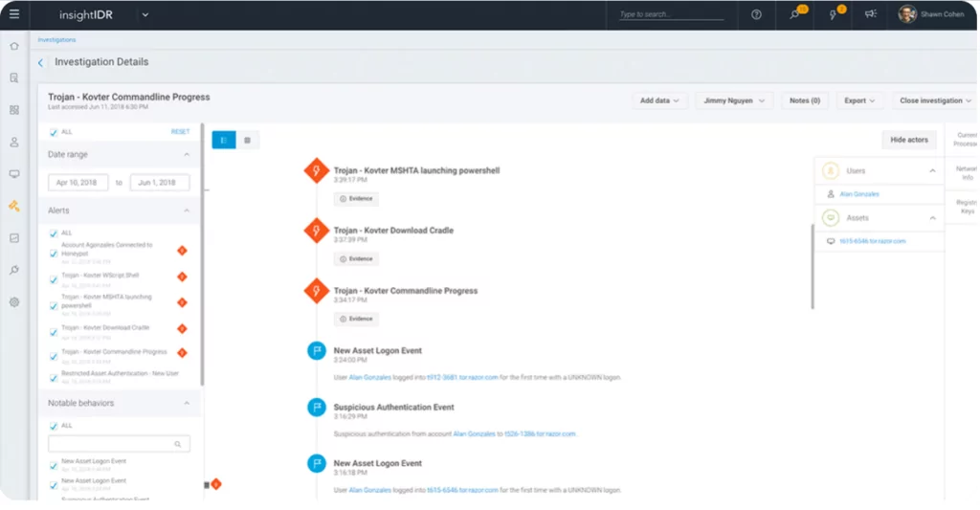980x510 pixels.
Task: Uncheck Restricted Asset Authentication - New User
Action: coord(54,378)
